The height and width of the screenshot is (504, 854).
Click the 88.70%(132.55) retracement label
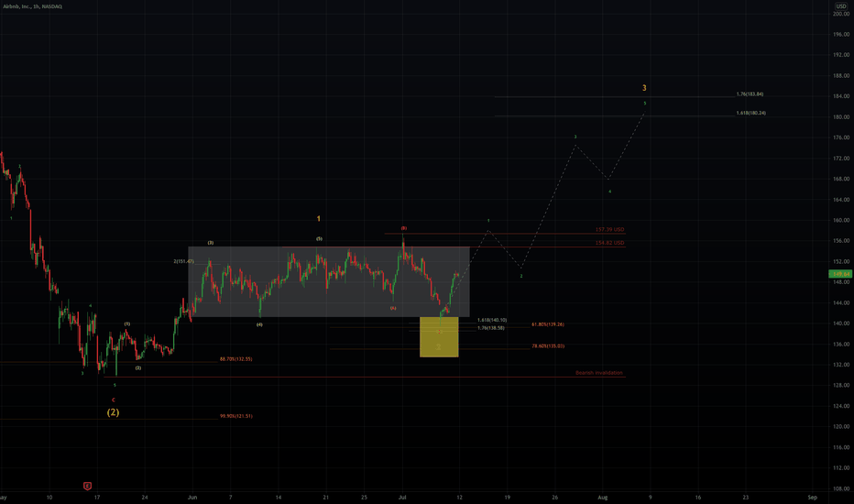[235, 359]
